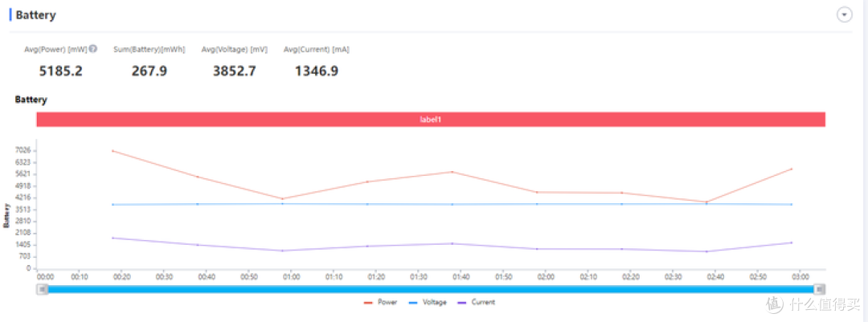
Task: Toggle the Power series in the legend
Action: 382,302
